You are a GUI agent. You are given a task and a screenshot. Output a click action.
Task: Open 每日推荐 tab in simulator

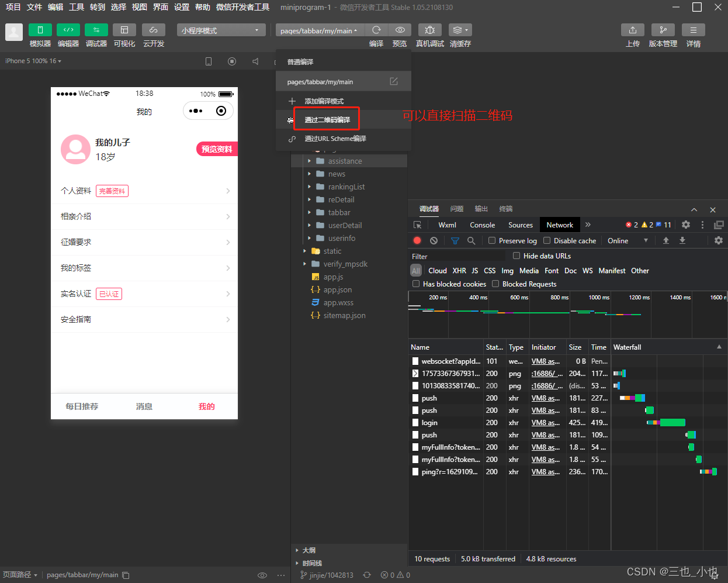point(82,406)
